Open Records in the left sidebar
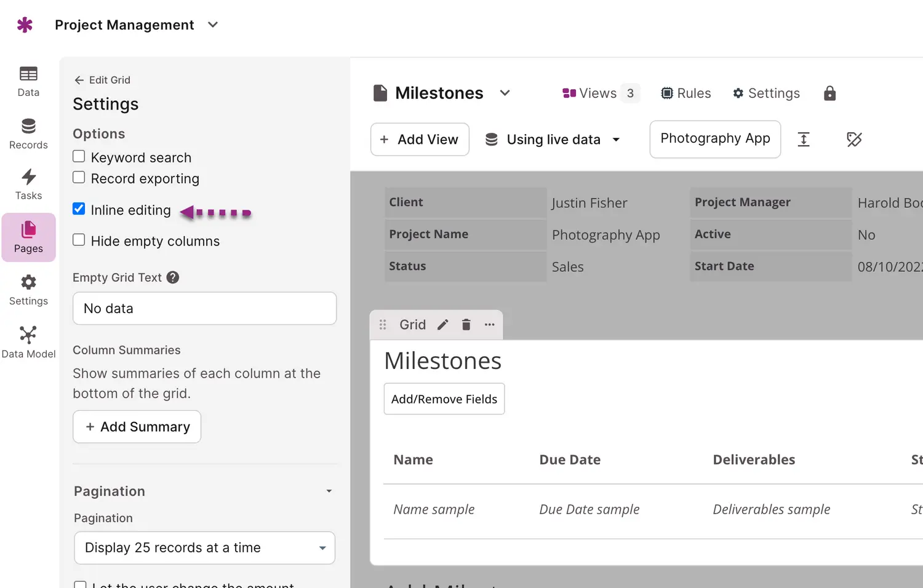 28,133
